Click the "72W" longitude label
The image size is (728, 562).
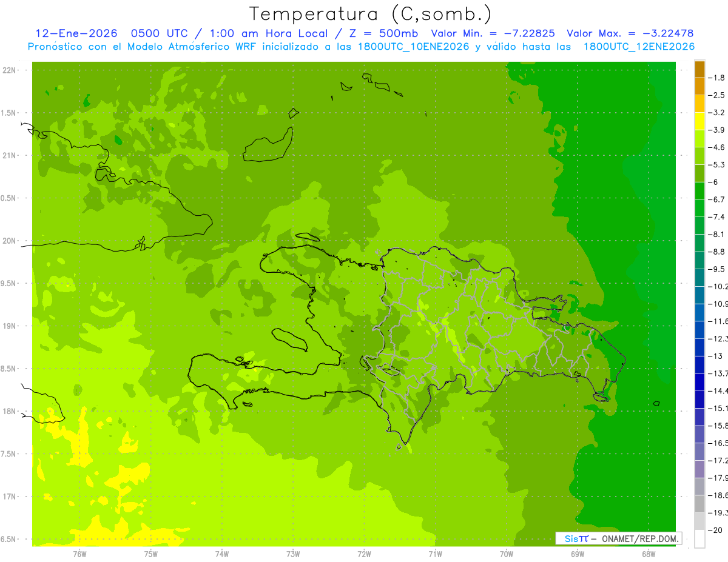point(364,554)
